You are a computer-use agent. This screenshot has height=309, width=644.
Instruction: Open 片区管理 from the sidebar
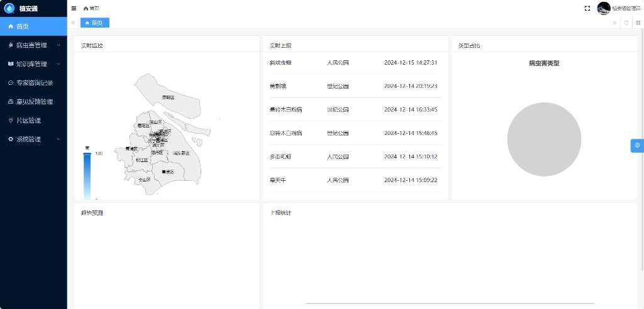[33, 121]
